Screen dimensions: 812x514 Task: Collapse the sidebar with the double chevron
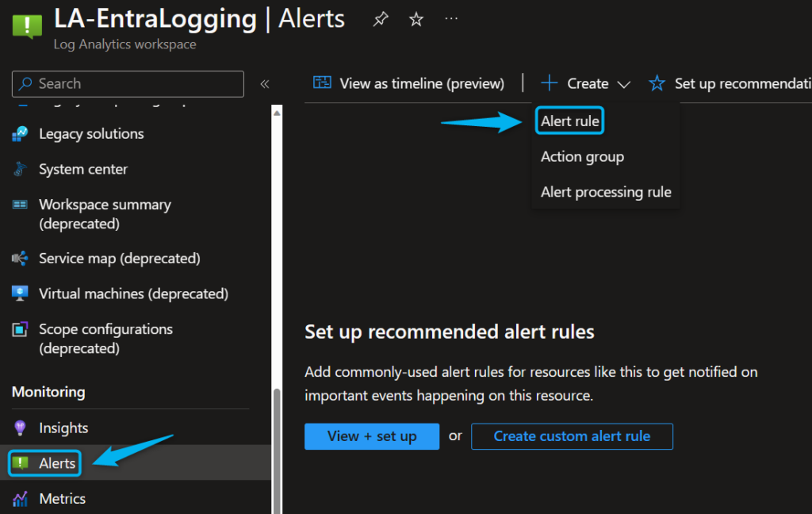click(264, 83)
